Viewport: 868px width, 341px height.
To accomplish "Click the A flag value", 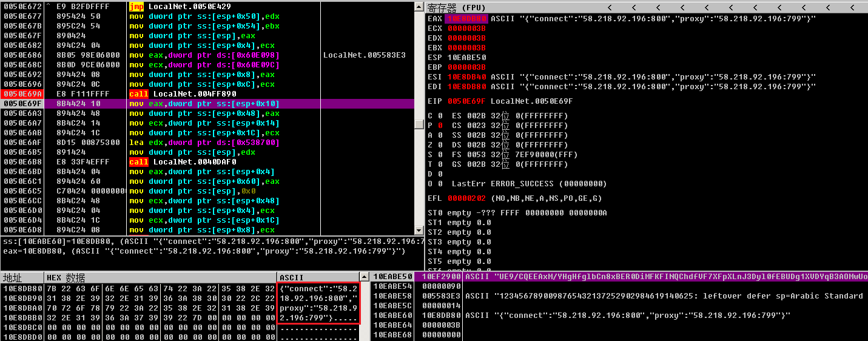I will (440, 135).
